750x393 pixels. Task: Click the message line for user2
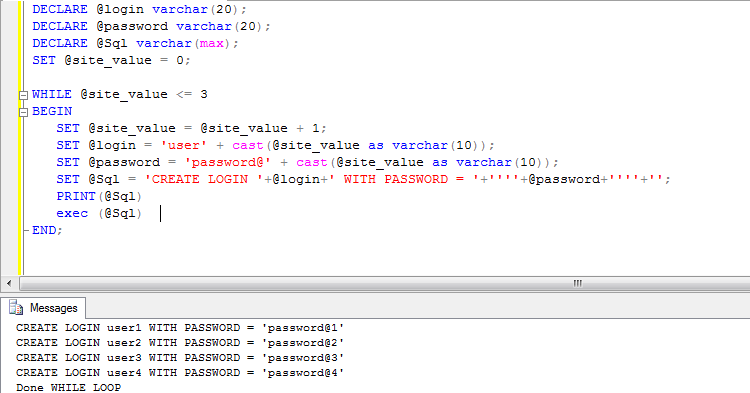click(180, 343)
